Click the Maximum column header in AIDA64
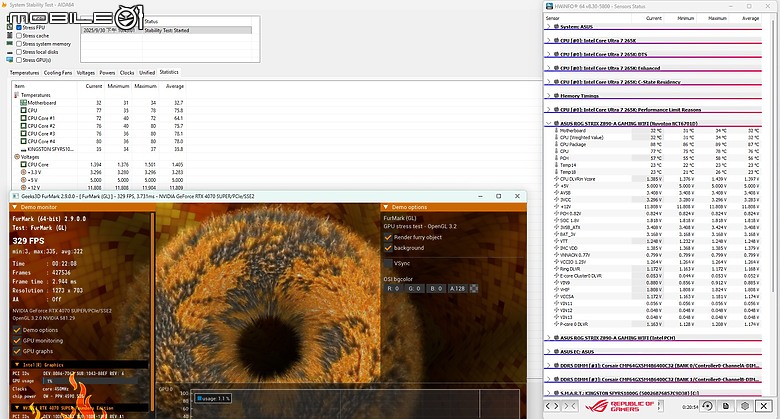 147,87
